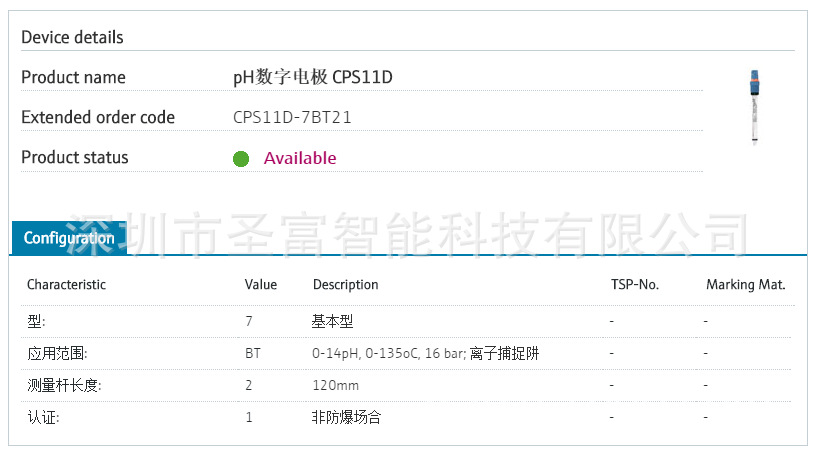This screenshot has height=453, width=815.
Task: Click the BT value cell
Action: tap(253, 353)
